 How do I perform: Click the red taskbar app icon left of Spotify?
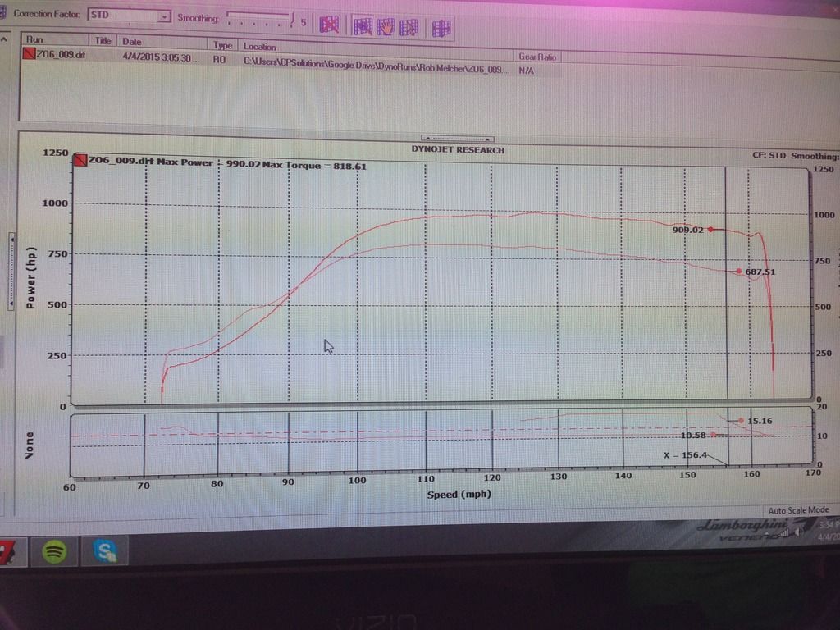[x=5, y=552]
